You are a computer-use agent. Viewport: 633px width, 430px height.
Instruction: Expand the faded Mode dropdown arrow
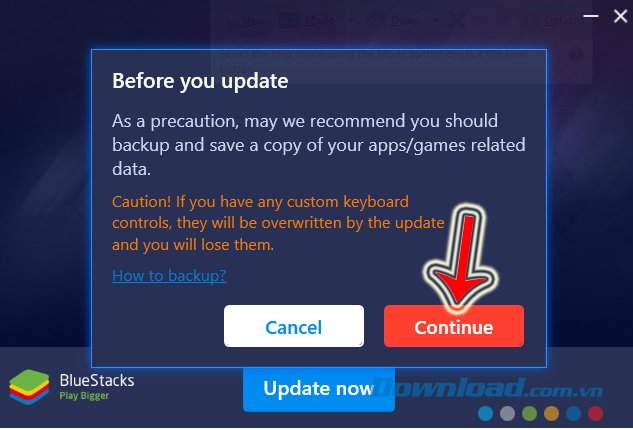click(x=350, y=20)
